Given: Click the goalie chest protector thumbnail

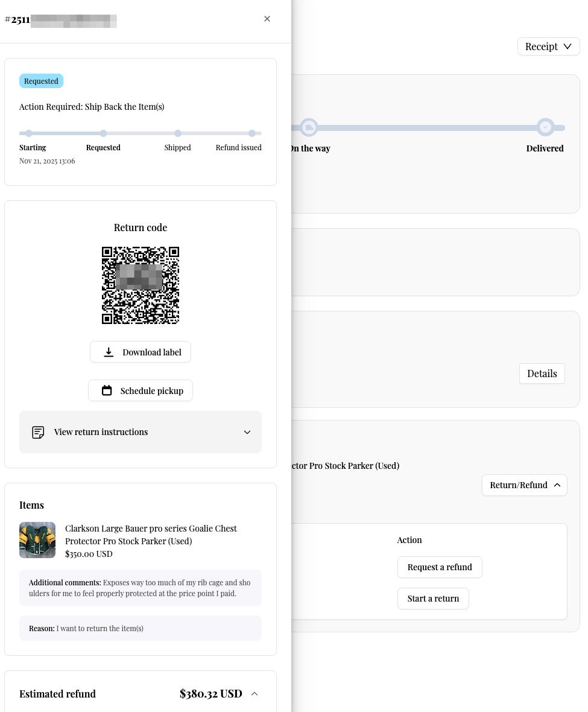Looking at the screenshot, I should pyautogui.click(x=37, y=540).
